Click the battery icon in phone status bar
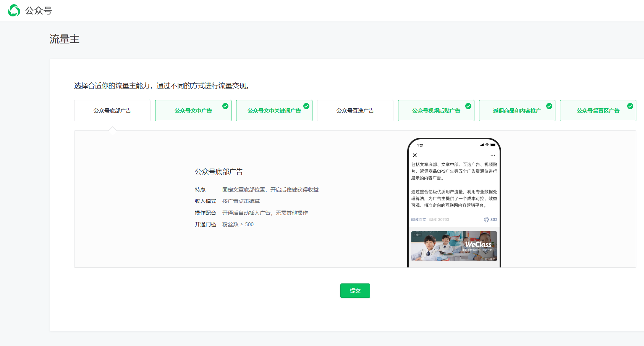 [493, 145]
